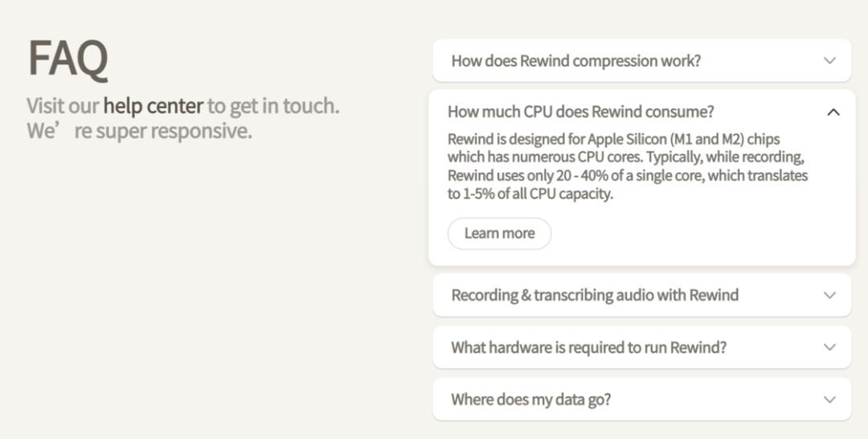The image size is (868, 439).
Task: Collapse the CPU consumption answer using its chevron
Action: coord(833,113)
